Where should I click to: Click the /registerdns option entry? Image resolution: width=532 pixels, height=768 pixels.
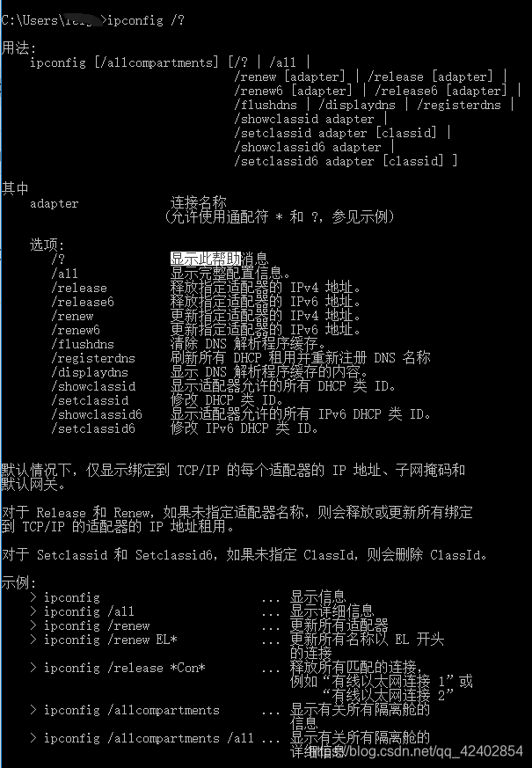(x=93, y=359)
